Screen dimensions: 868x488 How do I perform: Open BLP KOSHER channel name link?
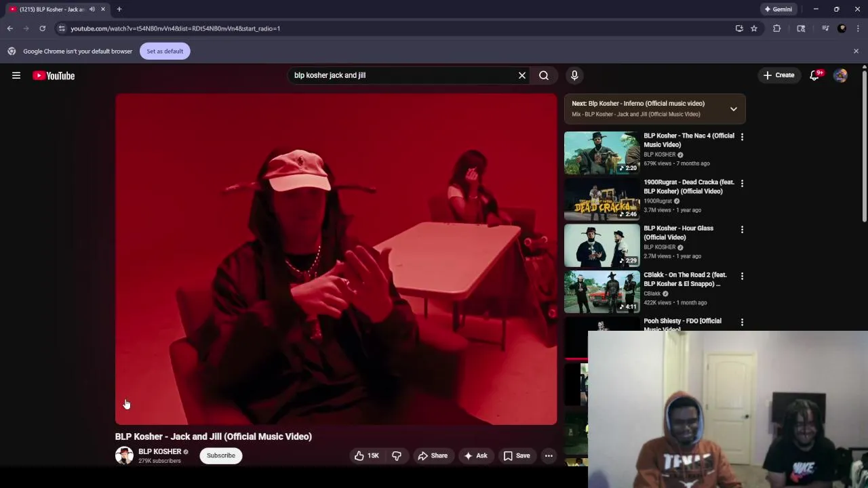click(159, 451)
